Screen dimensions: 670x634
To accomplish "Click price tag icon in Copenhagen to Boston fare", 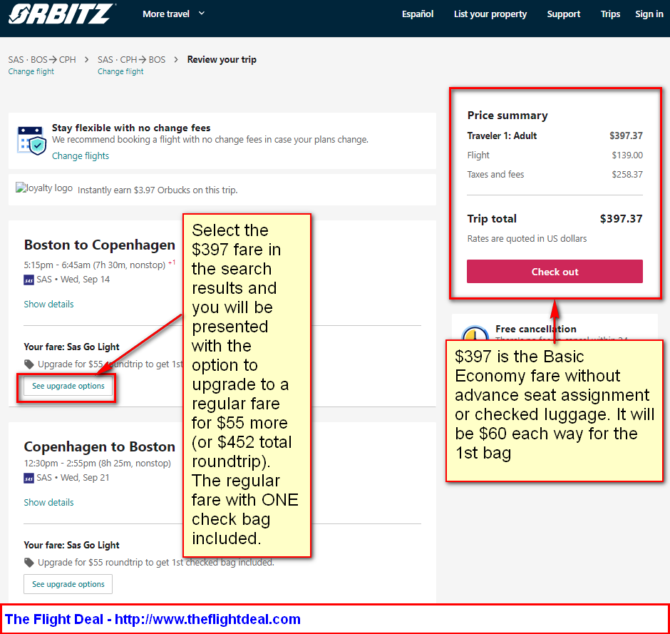I will [x=29, y=562].
